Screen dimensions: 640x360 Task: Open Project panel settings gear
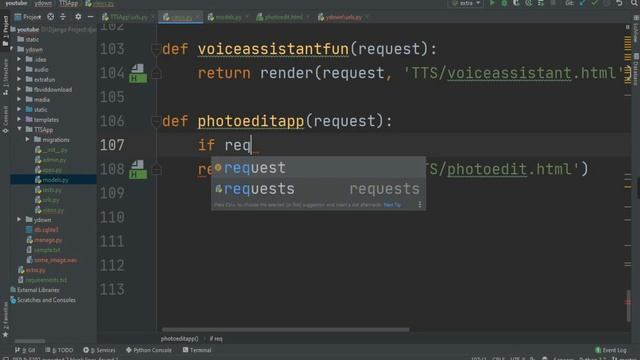(78, 17)
